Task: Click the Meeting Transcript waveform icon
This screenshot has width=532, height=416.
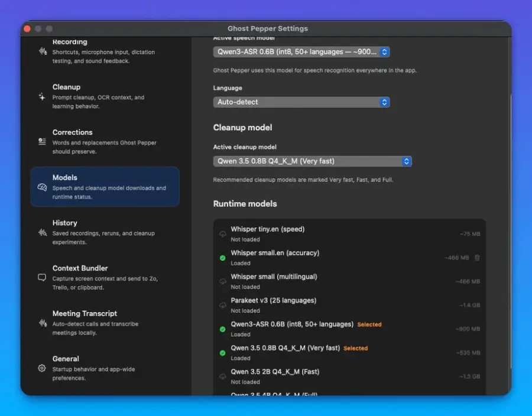Action: coord(43,323)
